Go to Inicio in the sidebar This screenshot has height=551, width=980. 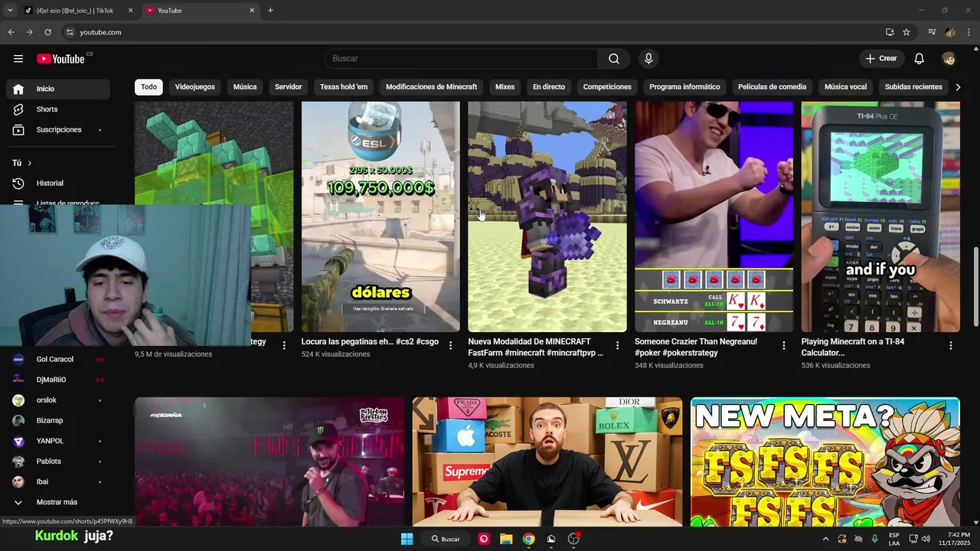[x=58, y=89]
